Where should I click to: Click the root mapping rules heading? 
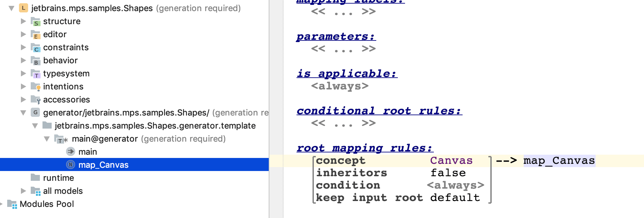365,148
